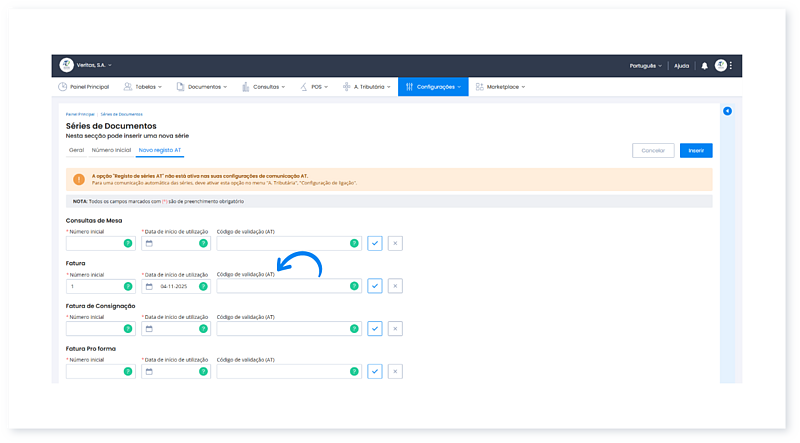Open the Ajuda help link
This screenshot has width=800, height=443.
pos(681,66)
